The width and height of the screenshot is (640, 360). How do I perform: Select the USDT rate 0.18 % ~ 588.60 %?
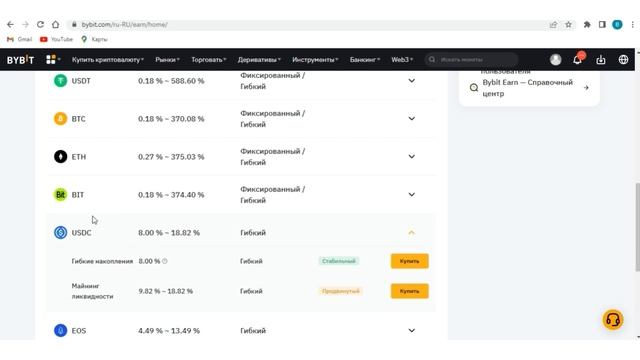click(171, 81)
